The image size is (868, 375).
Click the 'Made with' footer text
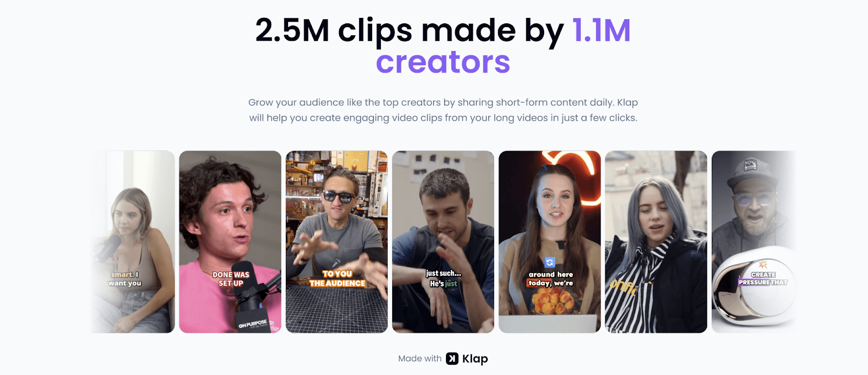pos(420,359)
